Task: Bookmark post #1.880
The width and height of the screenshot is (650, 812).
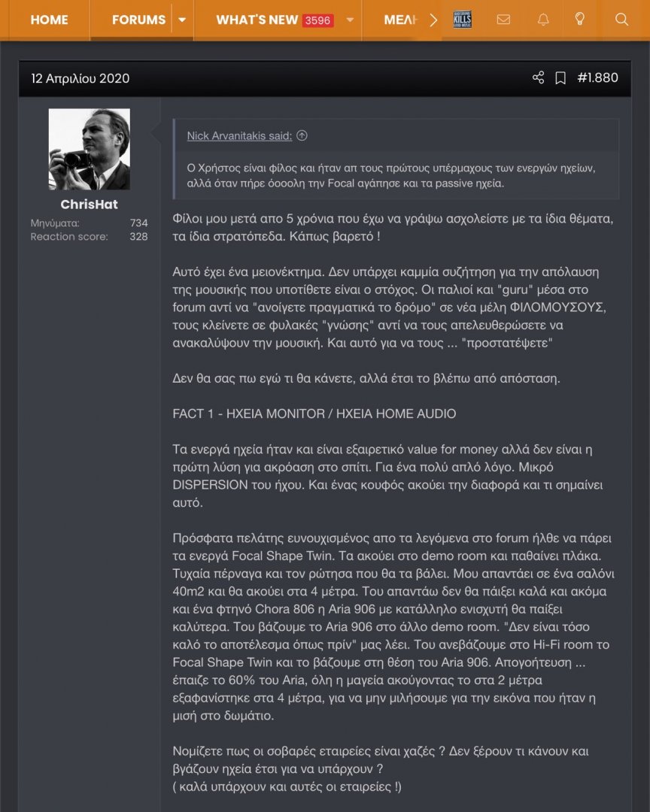Action: point(560,78)
